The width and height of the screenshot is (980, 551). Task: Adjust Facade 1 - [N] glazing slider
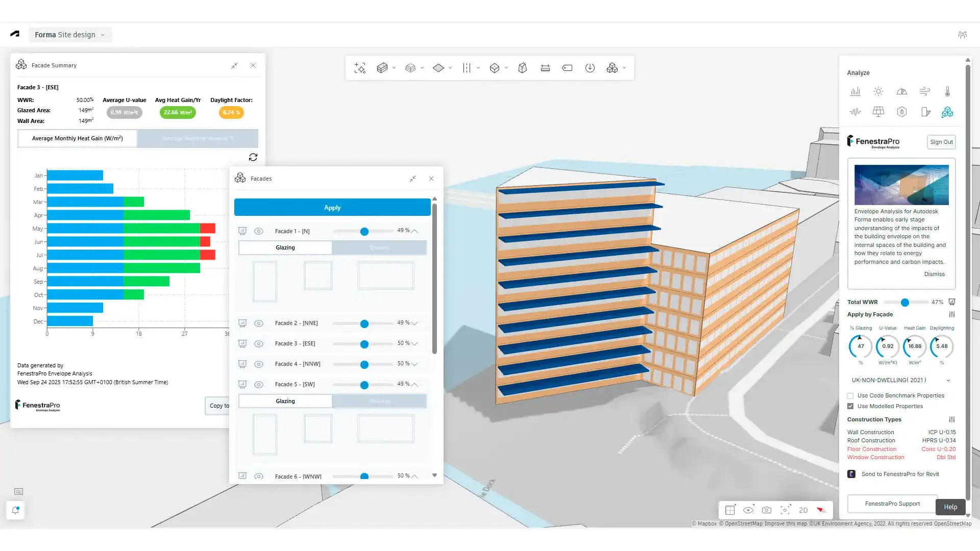tap(364, 232)
